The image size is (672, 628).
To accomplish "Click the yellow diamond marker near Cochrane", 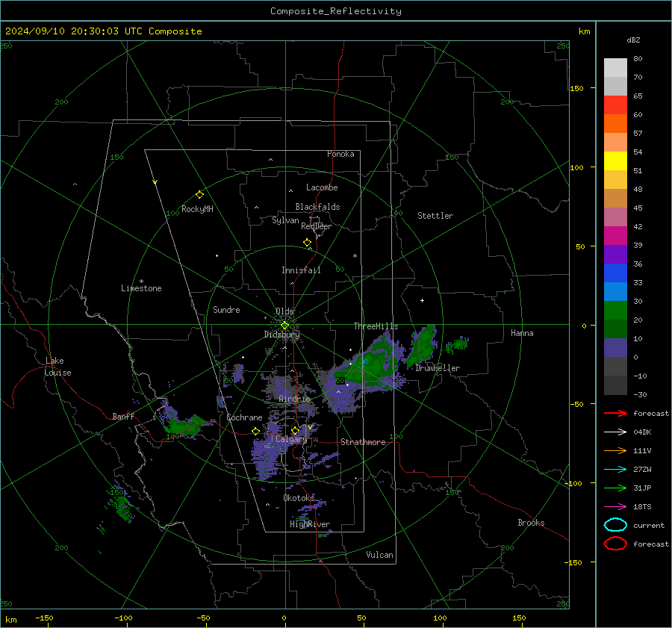I will [x=255, y=432].
